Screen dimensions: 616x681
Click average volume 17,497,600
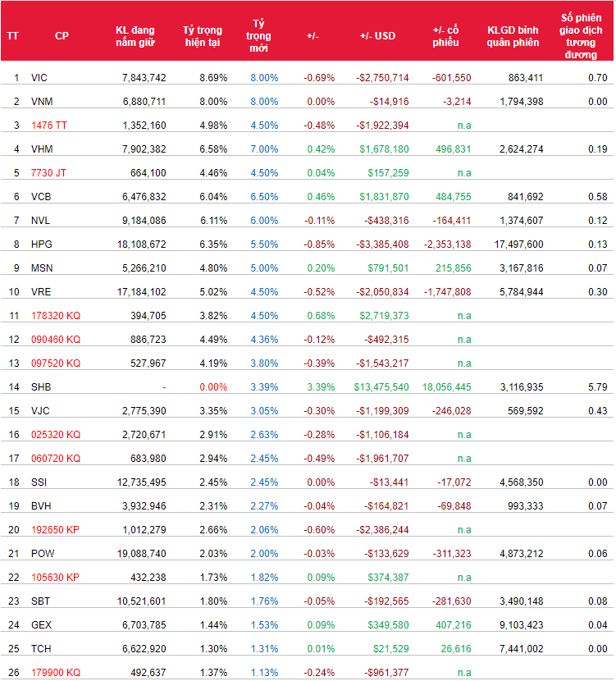pyautogui.click(x=518, y=245)
